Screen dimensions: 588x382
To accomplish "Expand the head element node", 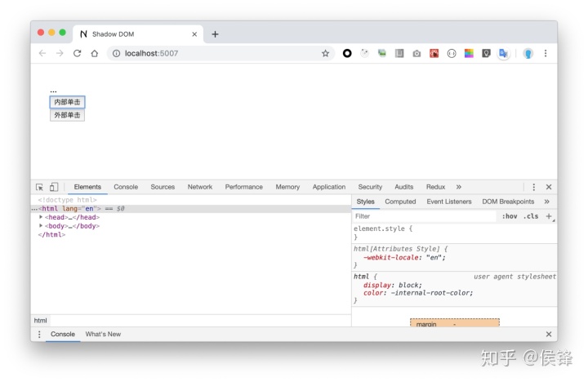I will coord(41,217).
